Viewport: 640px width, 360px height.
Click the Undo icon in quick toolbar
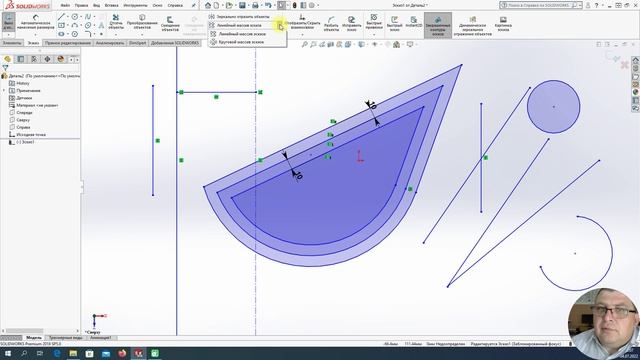point(268,6)
